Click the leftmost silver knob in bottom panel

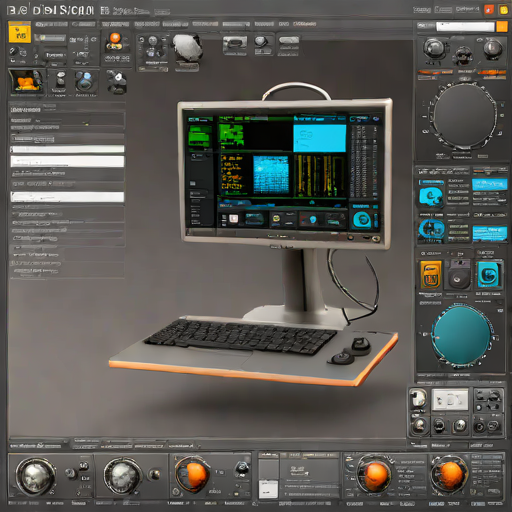36,477
